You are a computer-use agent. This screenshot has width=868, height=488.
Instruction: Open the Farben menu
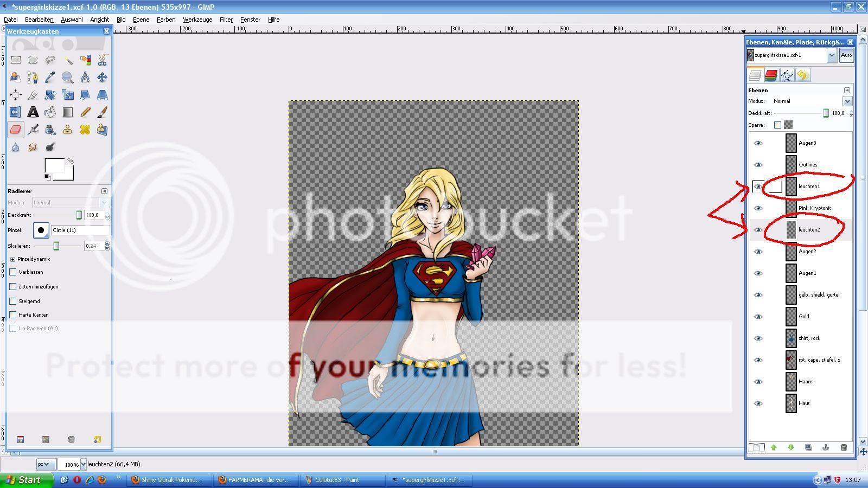click(x=166, y=20)
